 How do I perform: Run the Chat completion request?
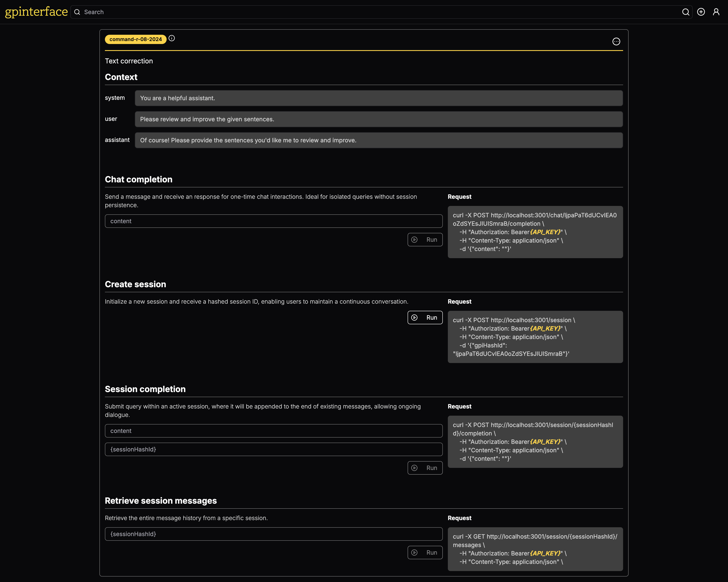(x=425, y=240)
